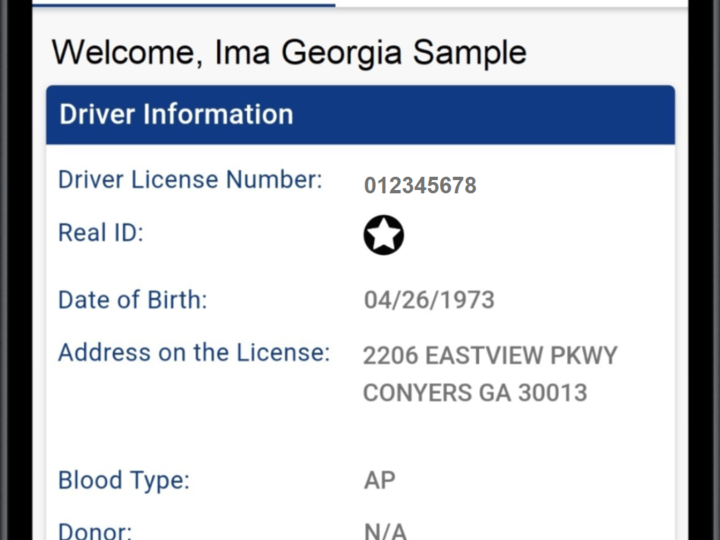
Task: Click the Real ID label
Action: pos(101,233)
